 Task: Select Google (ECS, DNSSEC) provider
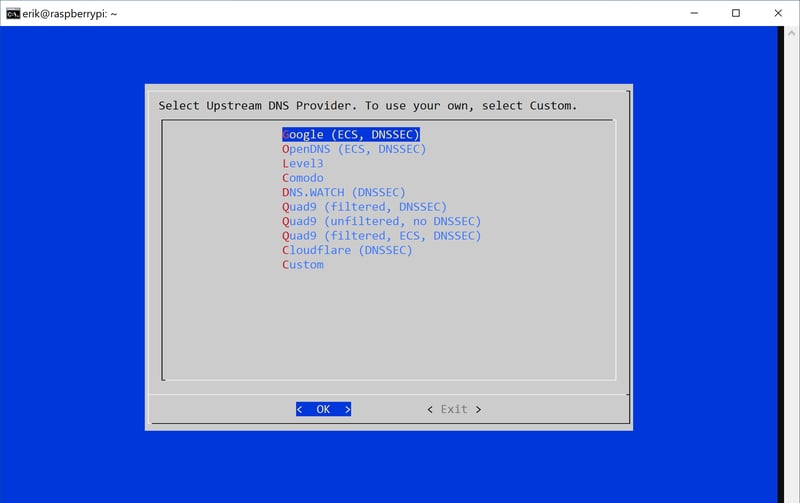pos(350,134)
